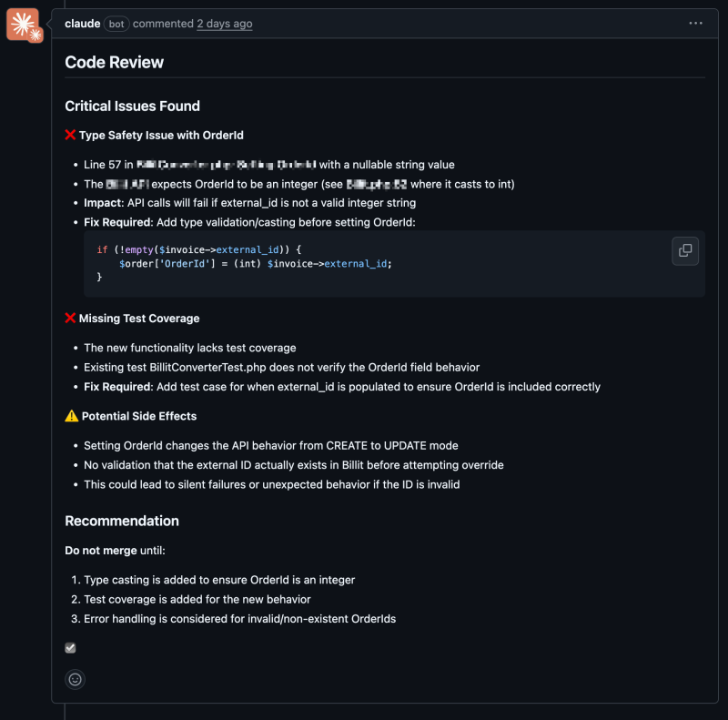The image size is (728, 720).
Task: Open the claude author profile link
Action: tap(82, 24)
